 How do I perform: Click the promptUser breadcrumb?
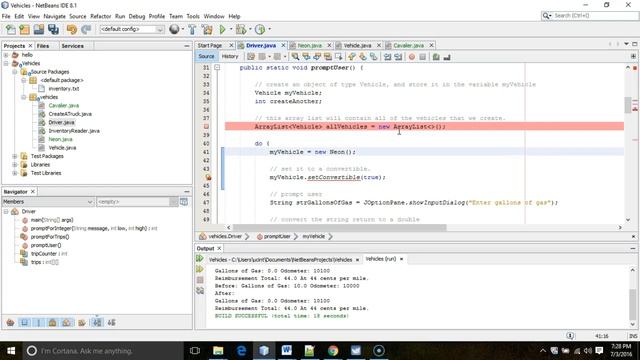point(277,236)
